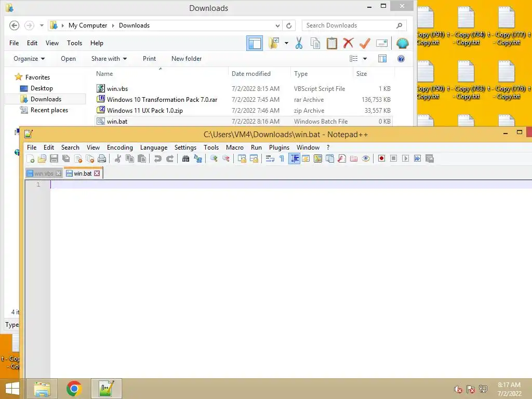Click the Save recorded macro icon
532x399 pixels.
click(x=430, y=158)
